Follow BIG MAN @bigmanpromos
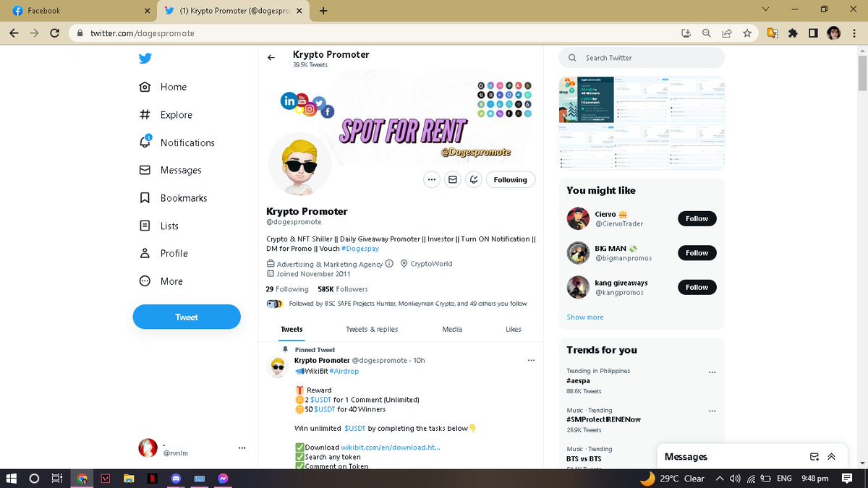The width and height of the screenshot is (868, 488). coord(697,253)
